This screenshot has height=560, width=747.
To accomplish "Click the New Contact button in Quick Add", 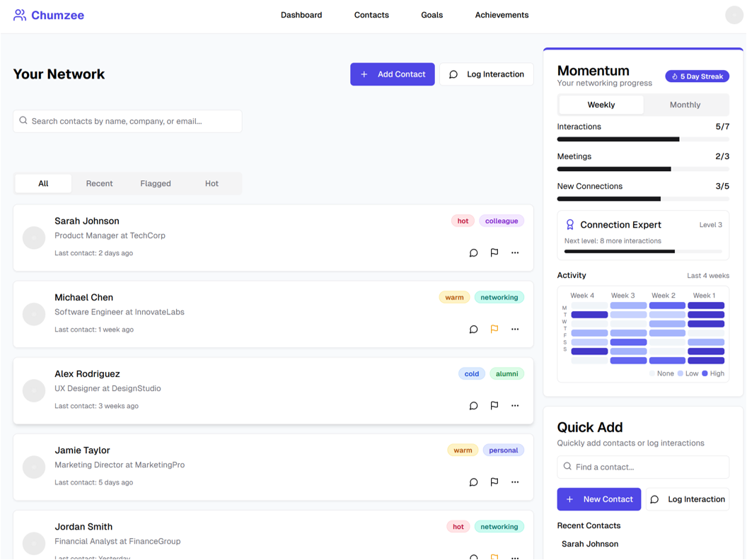I will click(x=598, y=499).
